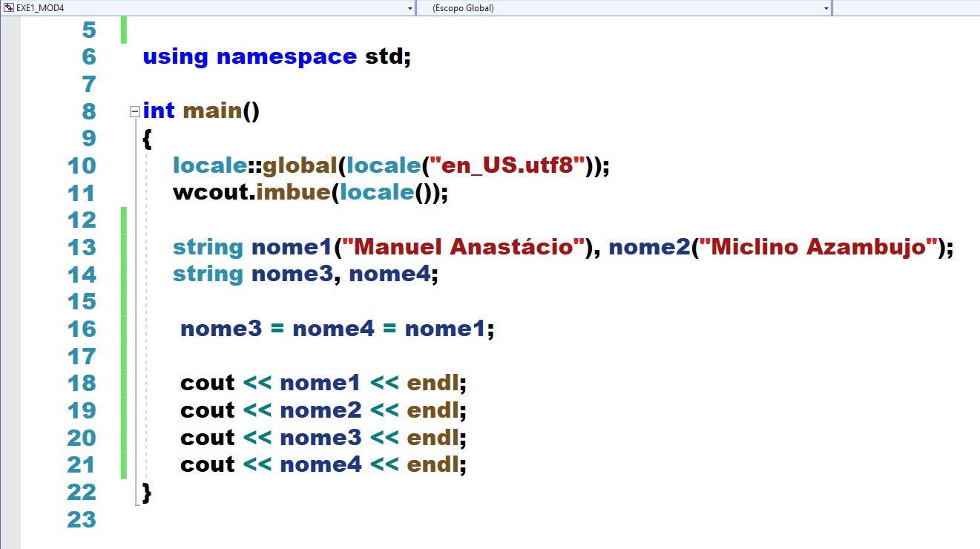Select the variable nome1 on line 18

(x=319, y=383)
